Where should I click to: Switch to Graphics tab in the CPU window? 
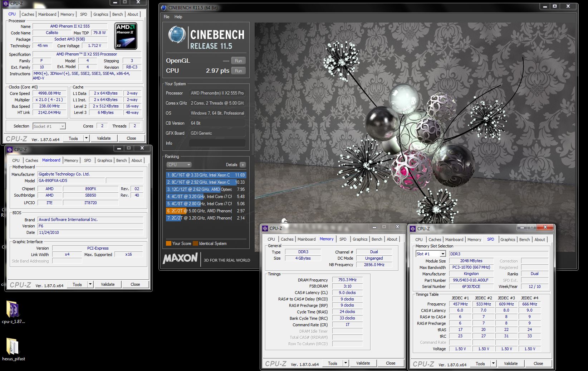(x=101, y=14)
